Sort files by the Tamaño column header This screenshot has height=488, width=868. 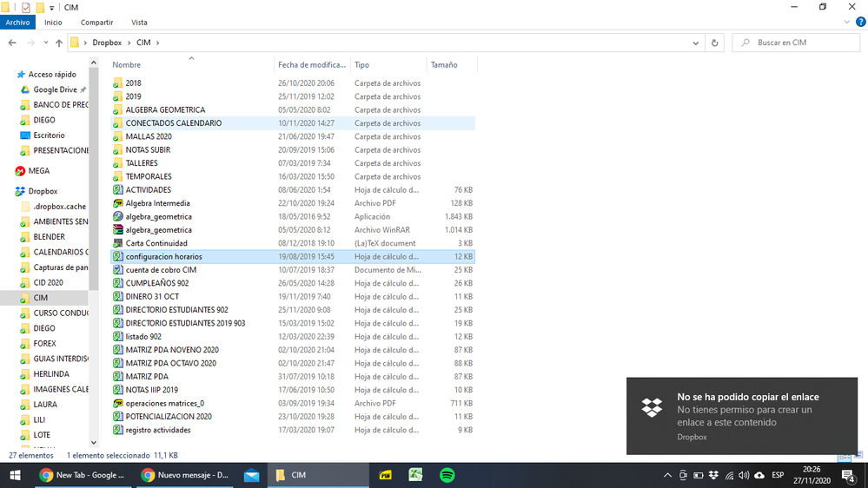(444, 65)
